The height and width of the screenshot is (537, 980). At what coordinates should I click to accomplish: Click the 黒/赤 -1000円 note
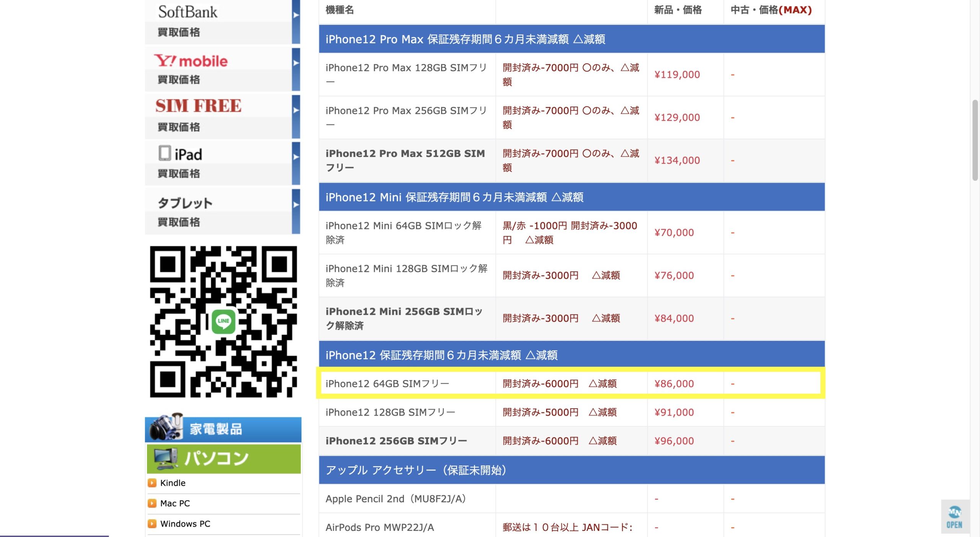(x=570, y=232)
